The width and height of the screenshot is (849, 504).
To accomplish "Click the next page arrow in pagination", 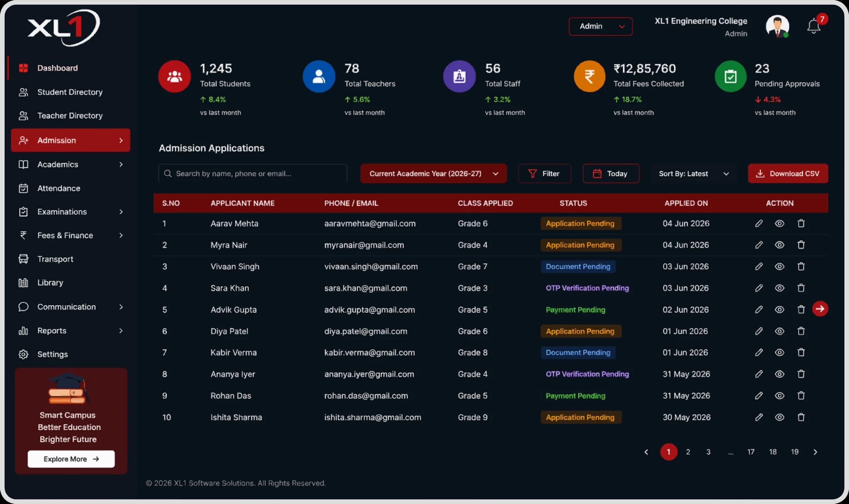I will pos(815,452).
